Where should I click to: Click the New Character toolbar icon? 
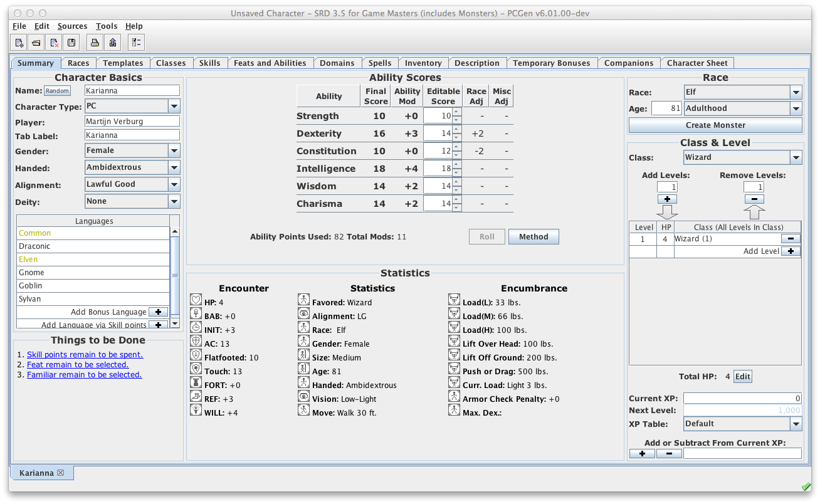19,43
